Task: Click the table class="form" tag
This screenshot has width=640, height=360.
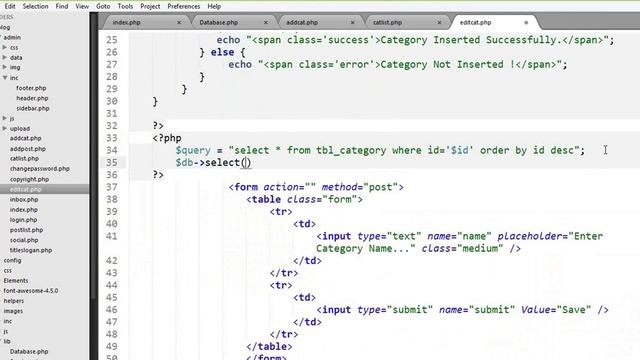Action: pos(304,199)
